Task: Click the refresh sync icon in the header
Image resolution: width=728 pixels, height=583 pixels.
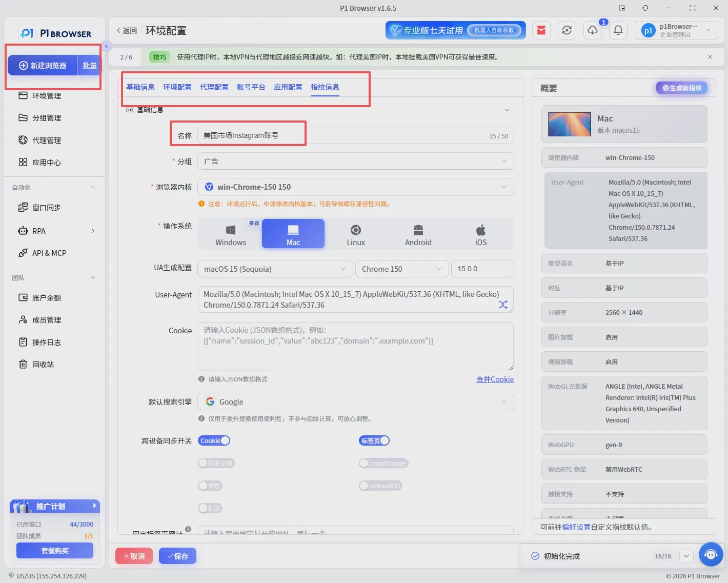Action: pos(567,30)
